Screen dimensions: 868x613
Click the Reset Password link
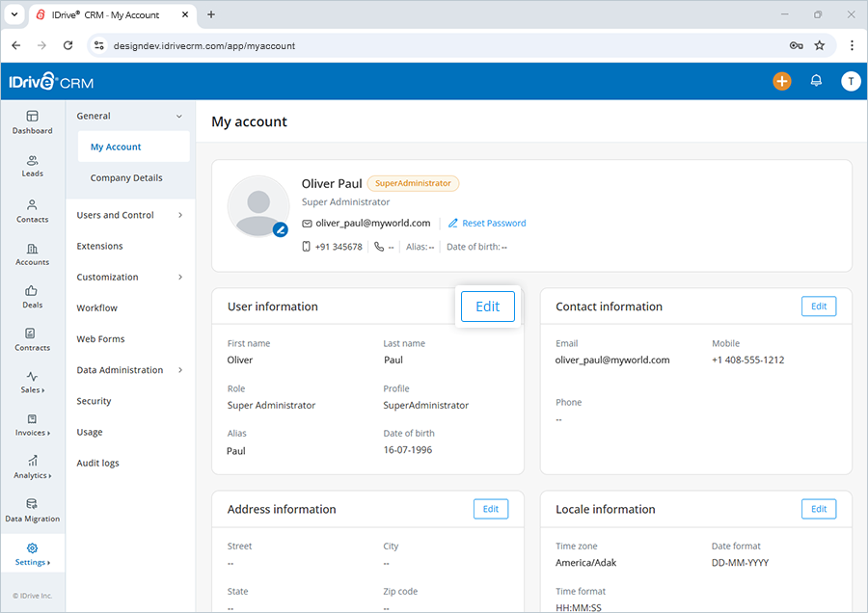(x=487, y=223)
